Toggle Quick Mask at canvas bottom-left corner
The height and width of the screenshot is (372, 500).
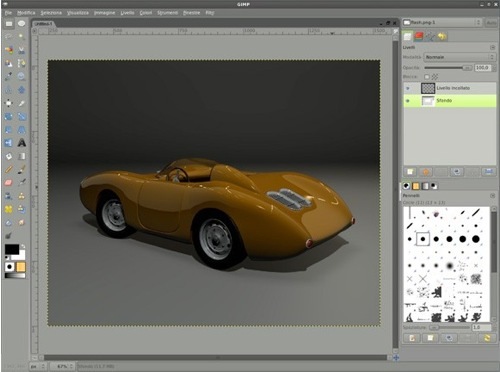pos(34,358)
